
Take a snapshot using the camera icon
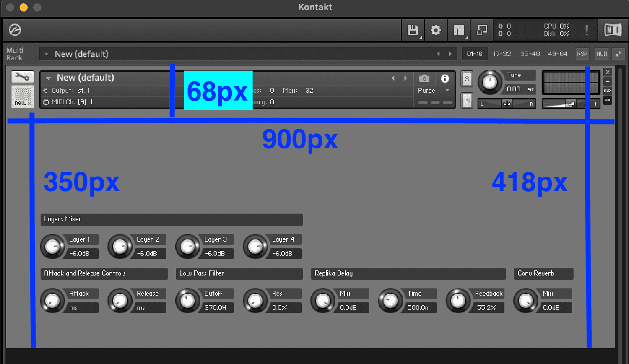pos(424,78)
